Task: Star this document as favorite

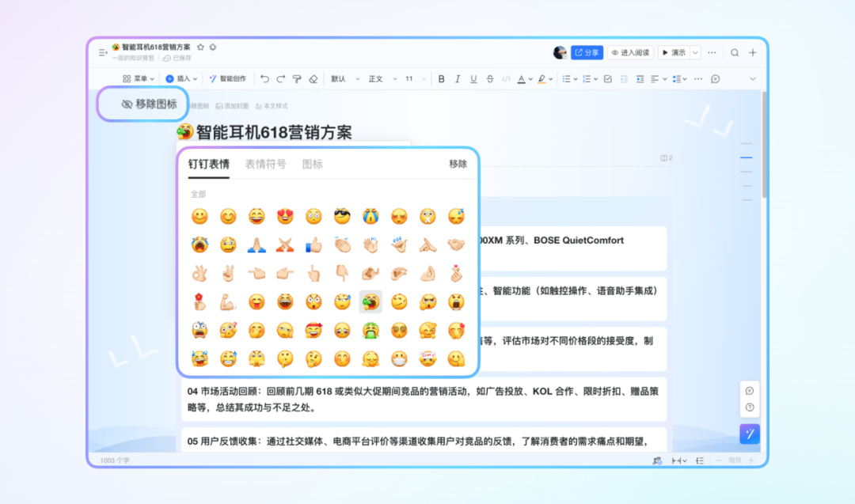Action: point(200,47)
